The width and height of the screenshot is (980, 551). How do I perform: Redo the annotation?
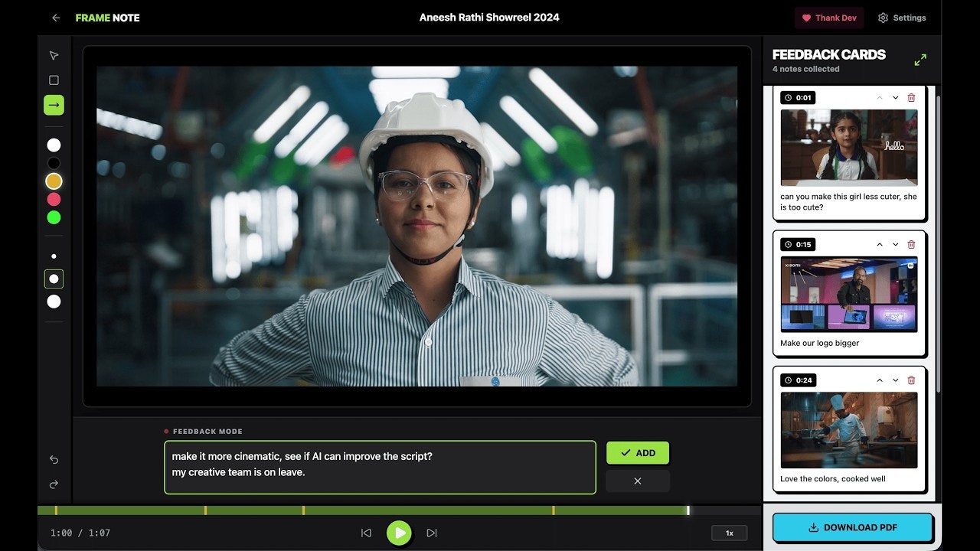[x=54, y=484]
